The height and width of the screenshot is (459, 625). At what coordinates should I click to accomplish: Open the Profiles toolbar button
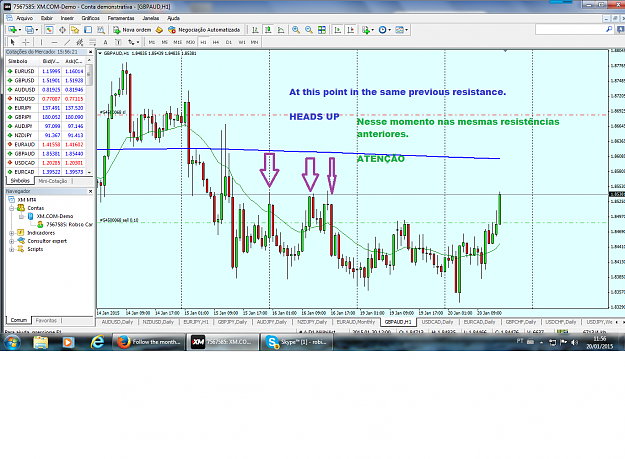29,30
